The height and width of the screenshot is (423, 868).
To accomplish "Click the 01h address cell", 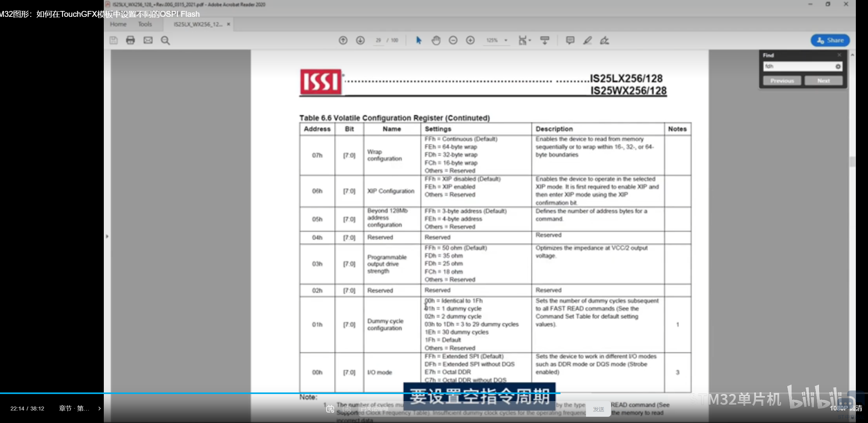I will point(317,325).
